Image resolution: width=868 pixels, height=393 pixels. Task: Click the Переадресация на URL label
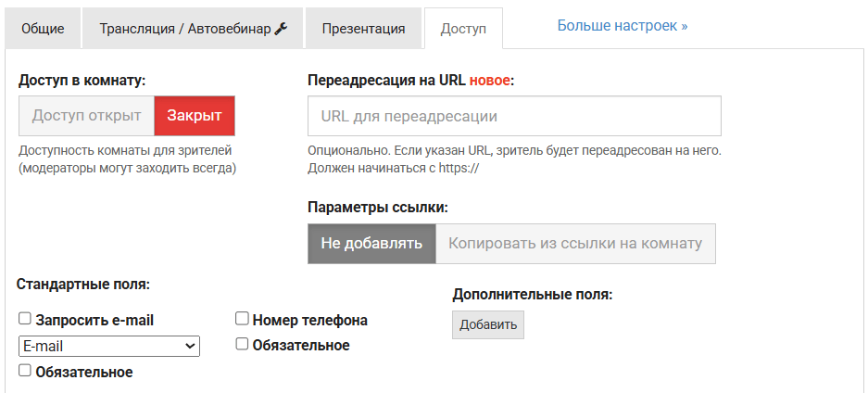pos(410,81)
